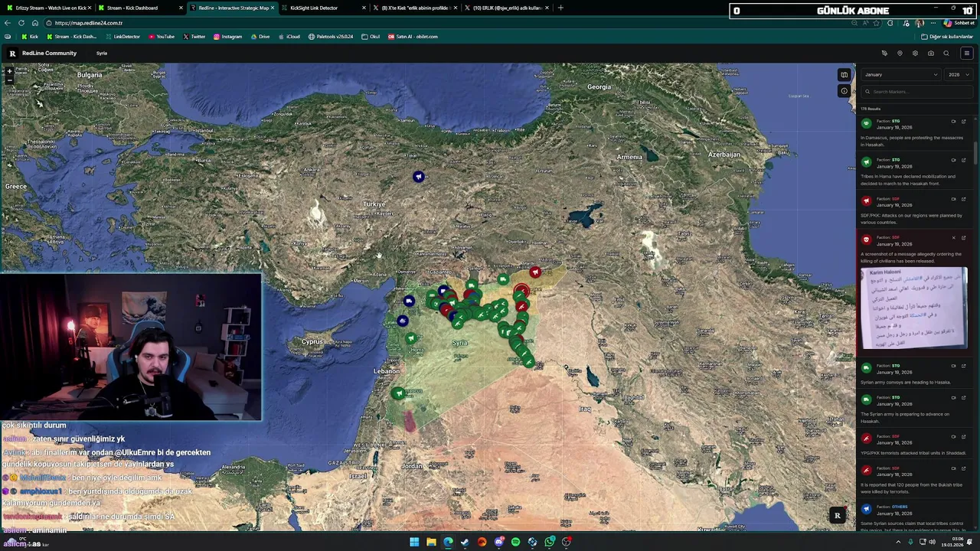
Task: Click the map layers icon left of sidebar
Action: point(844,74)
